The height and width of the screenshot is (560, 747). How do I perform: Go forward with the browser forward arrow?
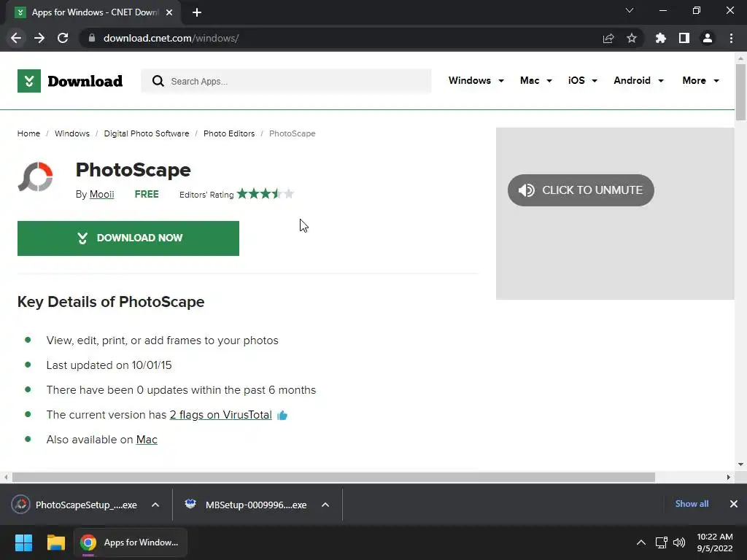(x=39, y=38)
